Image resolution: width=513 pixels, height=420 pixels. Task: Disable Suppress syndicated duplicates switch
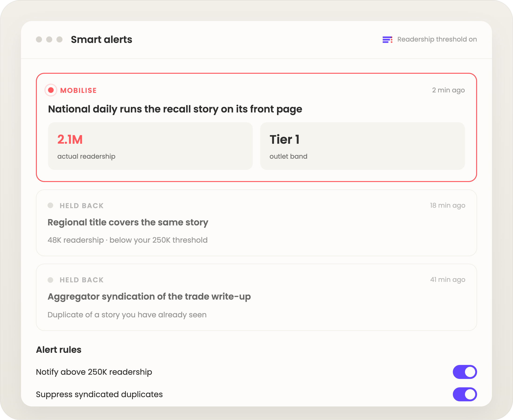click(465, 394)
